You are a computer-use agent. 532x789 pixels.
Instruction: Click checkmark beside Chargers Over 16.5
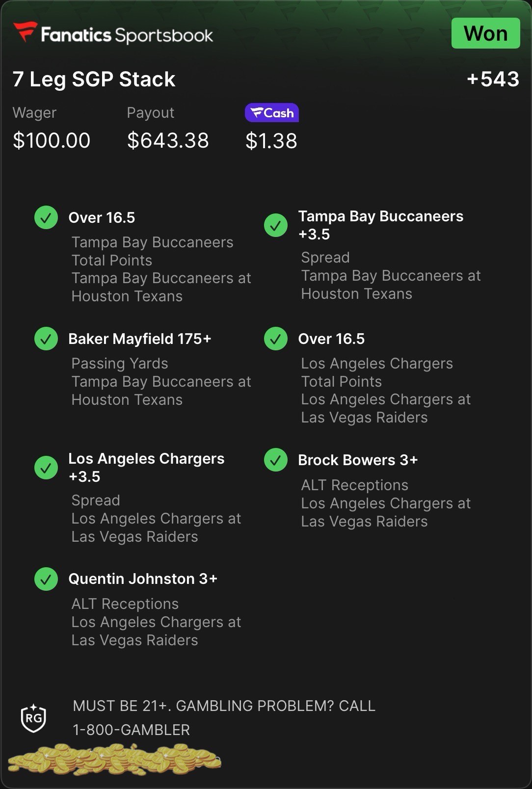point(276,339)
